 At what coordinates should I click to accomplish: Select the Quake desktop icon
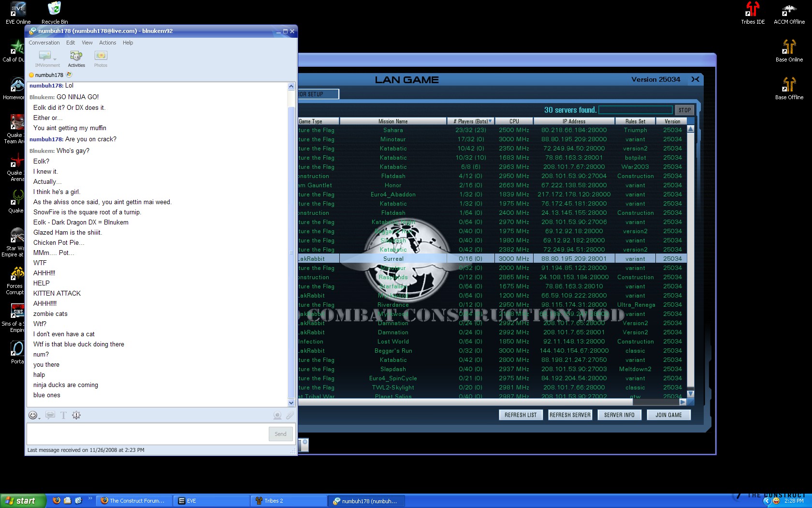pyautogui.click(x=16, y=201)
